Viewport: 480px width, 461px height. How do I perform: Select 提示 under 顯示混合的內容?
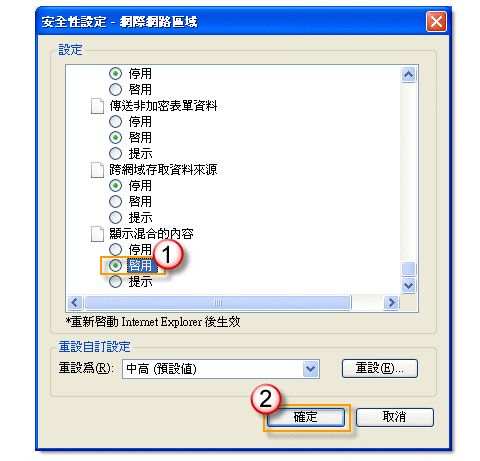(x=115, y=281)
